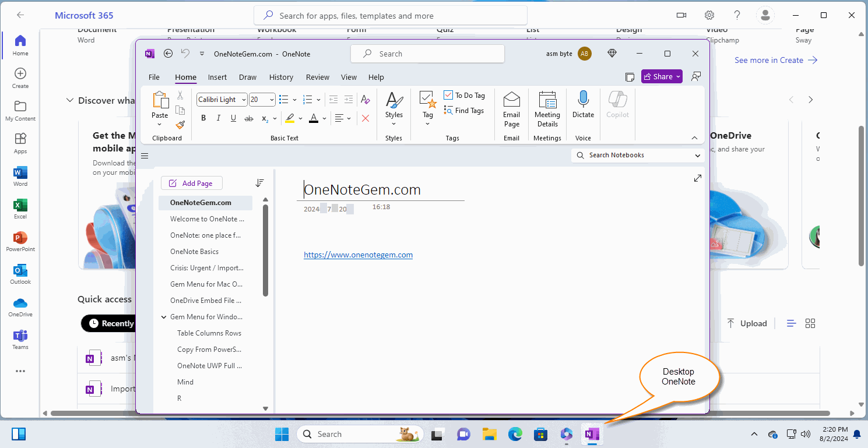The image size is (868, 448).
Task: Click the OneNote title bar search box
Action: coord(427,54)
